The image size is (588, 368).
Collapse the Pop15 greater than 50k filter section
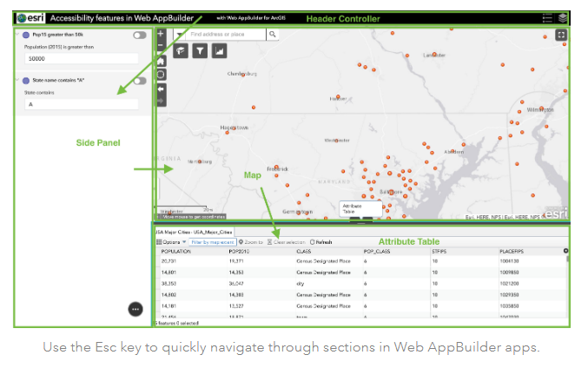tap(17, 34)
